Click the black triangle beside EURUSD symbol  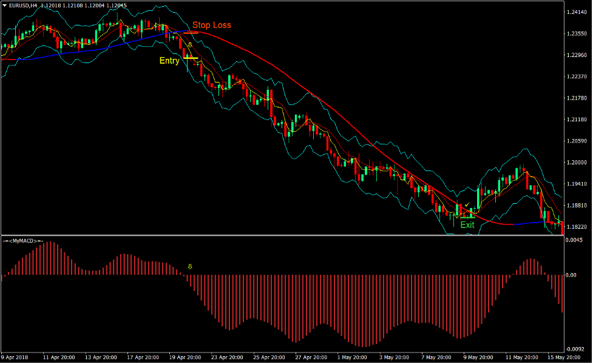click(x=4, y=4)
